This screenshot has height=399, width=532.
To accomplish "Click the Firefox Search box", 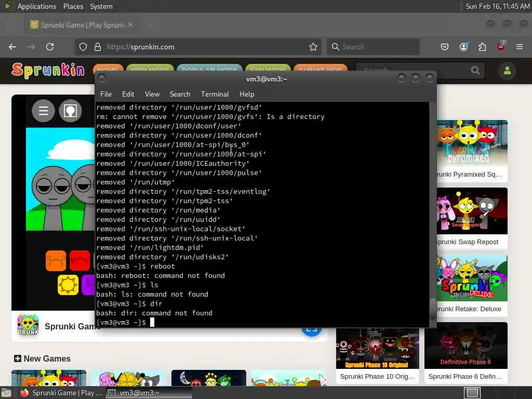I will (x=373, y=47).
